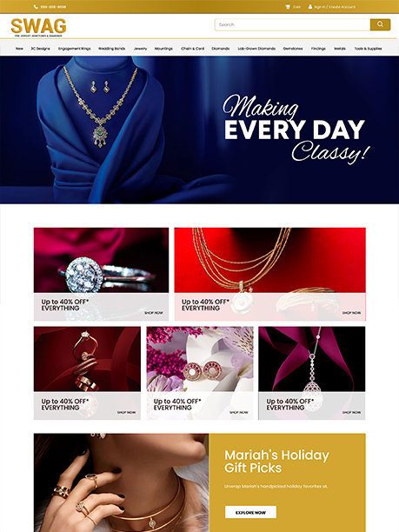Click Sign In / Create Account link

[x=335, y=7]
